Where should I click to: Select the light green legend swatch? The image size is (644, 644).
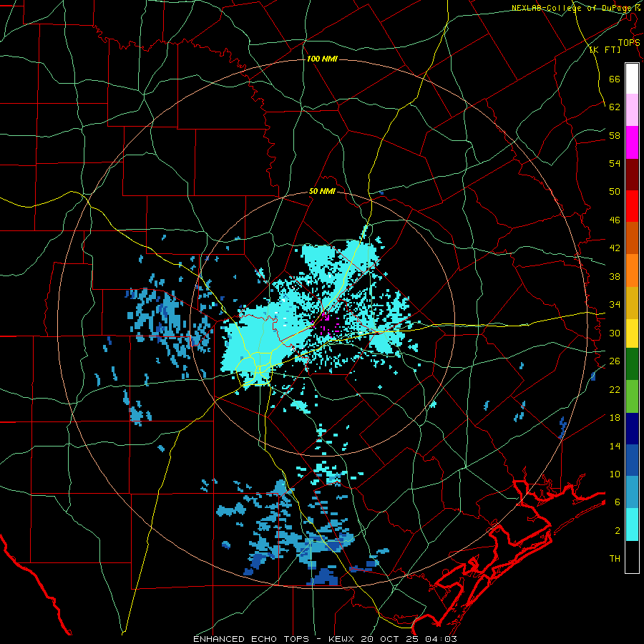point(632,396)
